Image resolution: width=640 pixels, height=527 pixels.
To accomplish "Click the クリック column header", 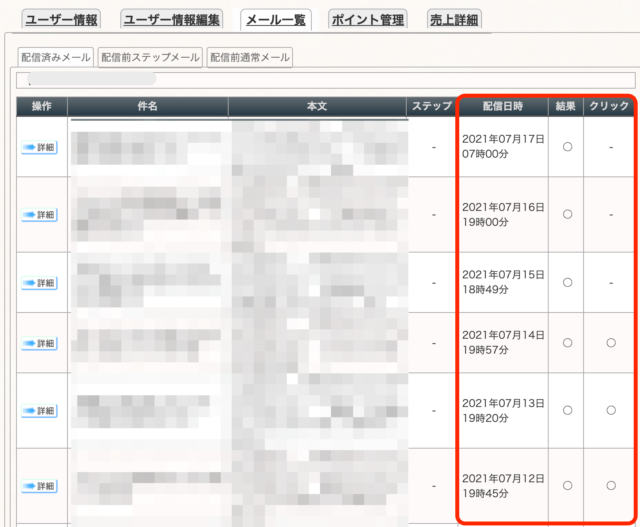I will pyautogui.click(x=609, y=107).
